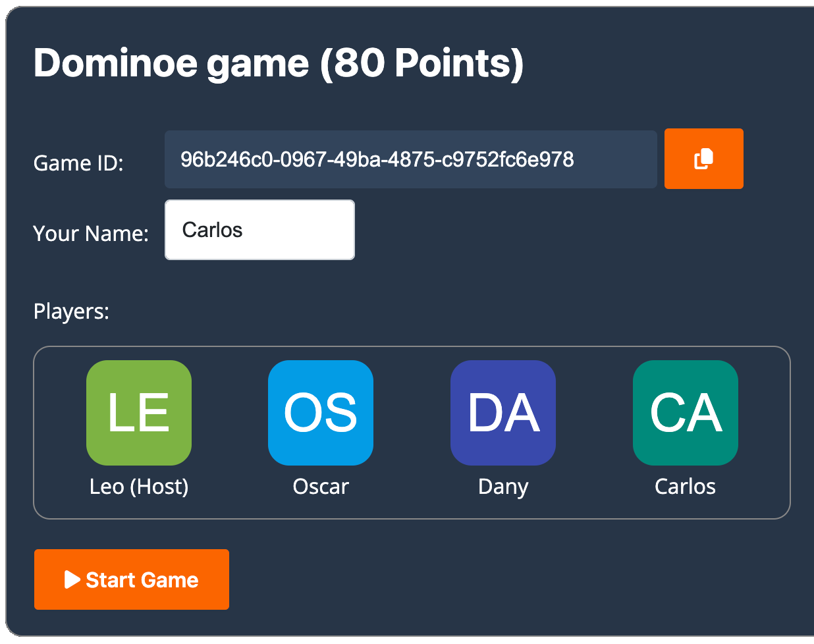Screen dimensions: 814x644
Task: Click the "Players:" heading
Action: click(71, 311)
